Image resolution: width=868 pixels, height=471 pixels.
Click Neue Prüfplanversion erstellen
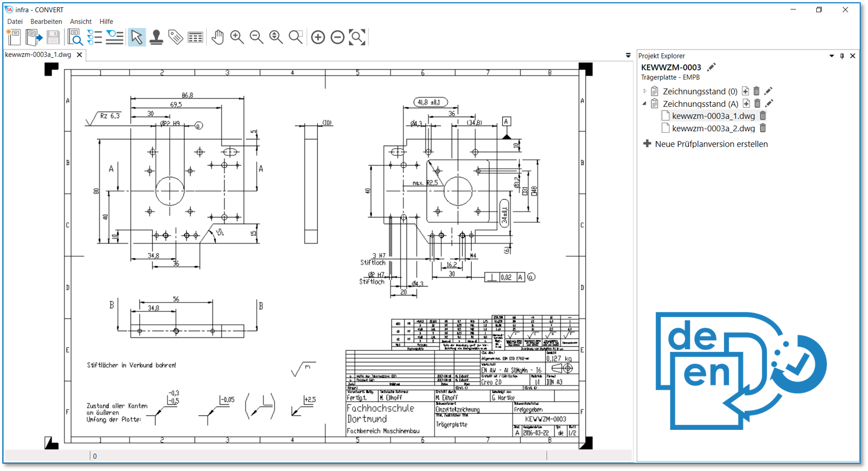point(711,144)
